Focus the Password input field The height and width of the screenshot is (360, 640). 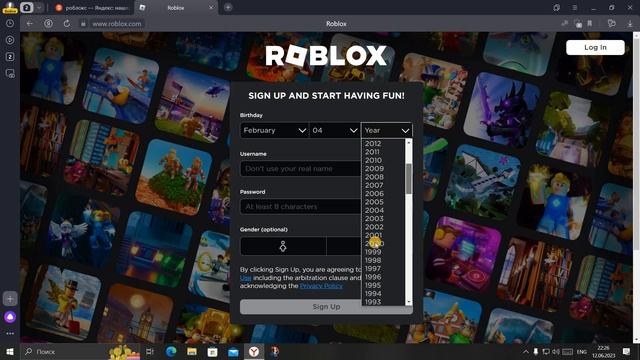coord(300,207)
